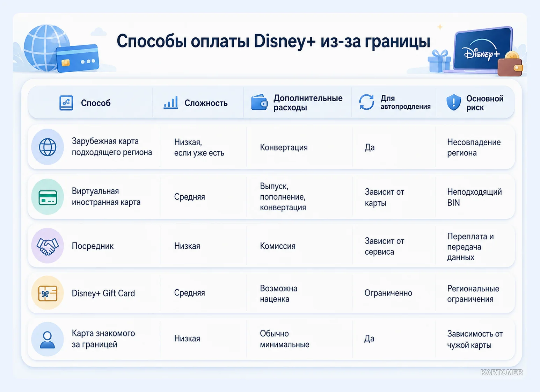Click the circular arrows icon for автопродления
Image resolution: width=540 pixels, height=392 pixels.
click(x=366, y=102)
